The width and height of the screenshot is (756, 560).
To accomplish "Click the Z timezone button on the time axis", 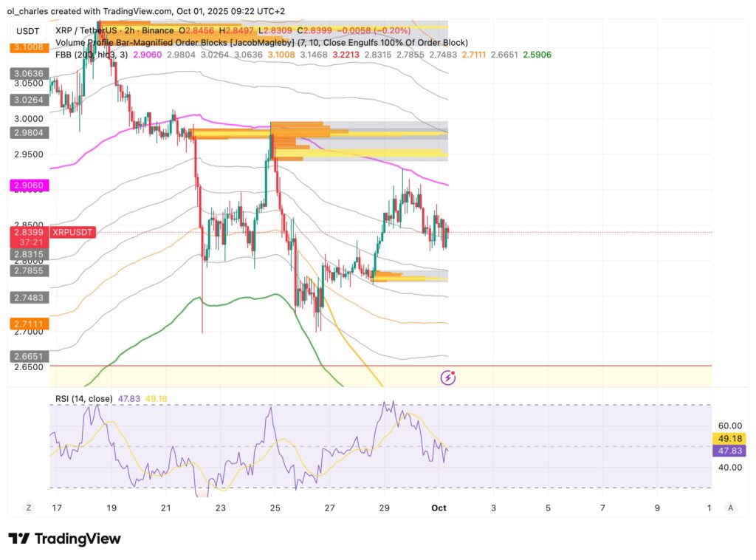I will 27,508.
